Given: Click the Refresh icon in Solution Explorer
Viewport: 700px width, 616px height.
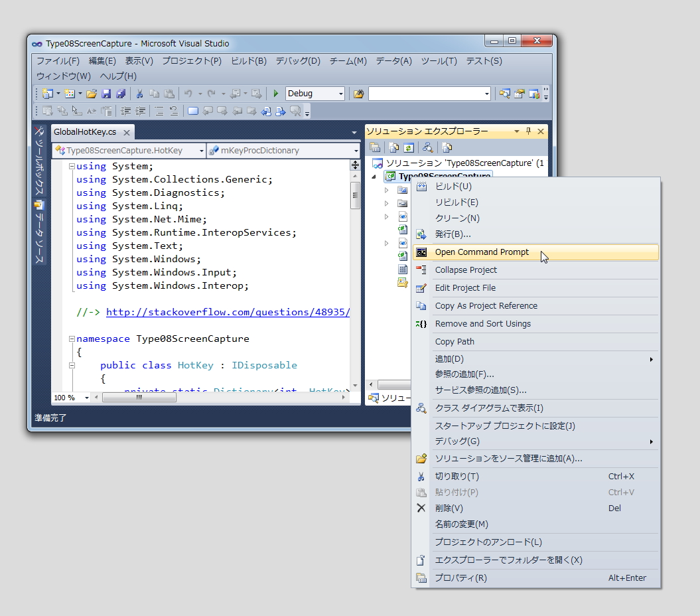Looking at the screenshot, I should [409, 147].
